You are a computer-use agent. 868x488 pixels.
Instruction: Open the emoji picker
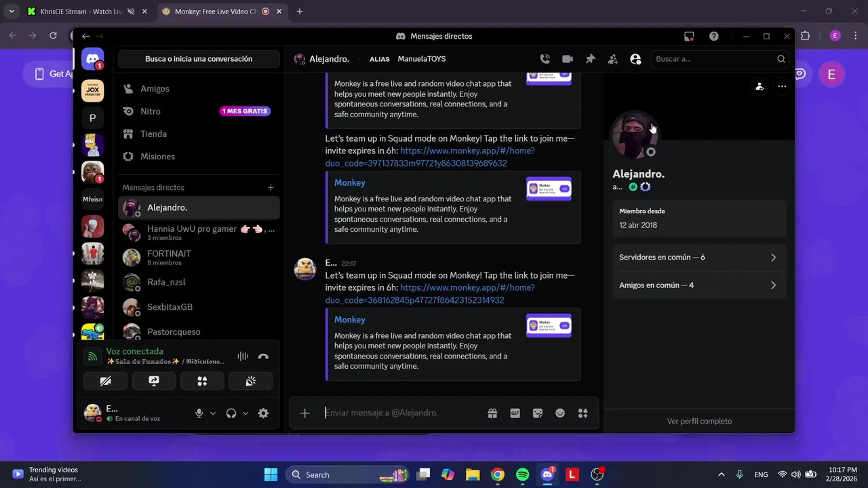[560, 413]
